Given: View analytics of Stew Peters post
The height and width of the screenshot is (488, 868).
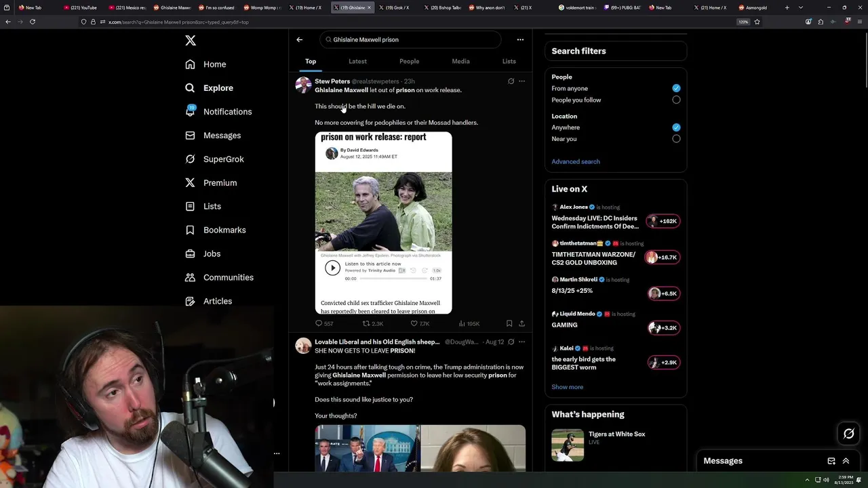Looking at the screenshot, I should click(x=469, y=323).
